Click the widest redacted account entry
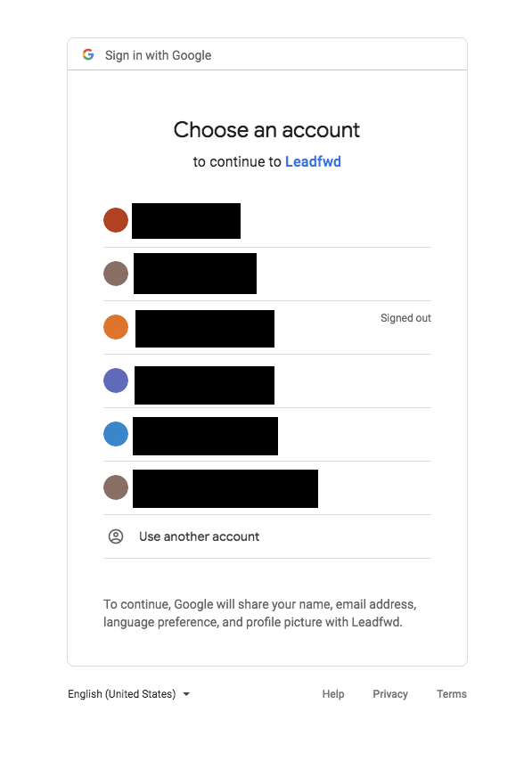 click(x=225, y=488)
